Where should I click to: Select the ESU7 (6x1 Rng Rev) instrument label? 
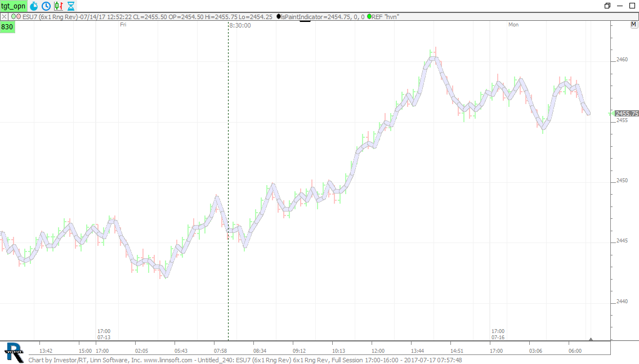pos(50,17)
